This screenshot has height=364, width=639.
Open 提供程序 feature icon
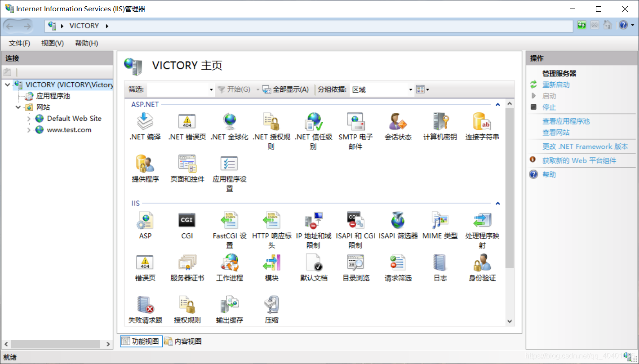[x=145, y=164]
